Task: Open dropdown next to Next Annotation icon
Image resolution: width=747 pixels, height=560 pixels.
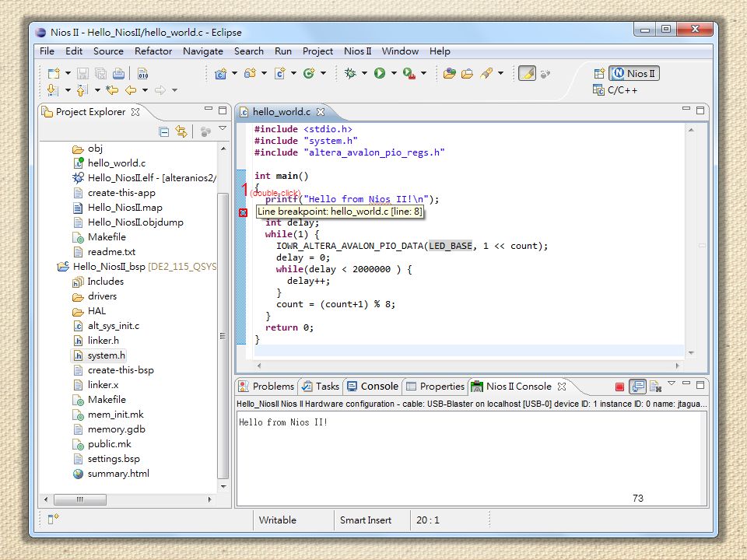Action: (x=68, y=90)
